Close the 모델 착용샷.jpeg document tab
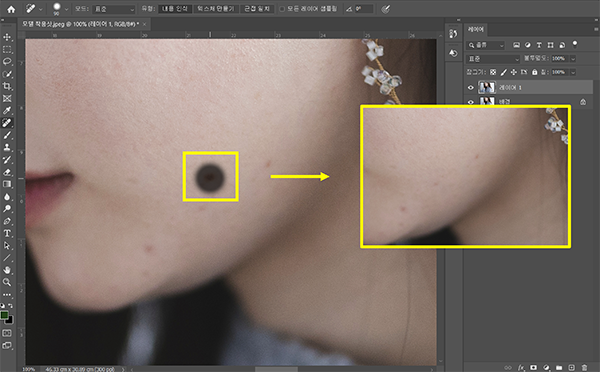600x372 pixels. click(x=144, y=24)
